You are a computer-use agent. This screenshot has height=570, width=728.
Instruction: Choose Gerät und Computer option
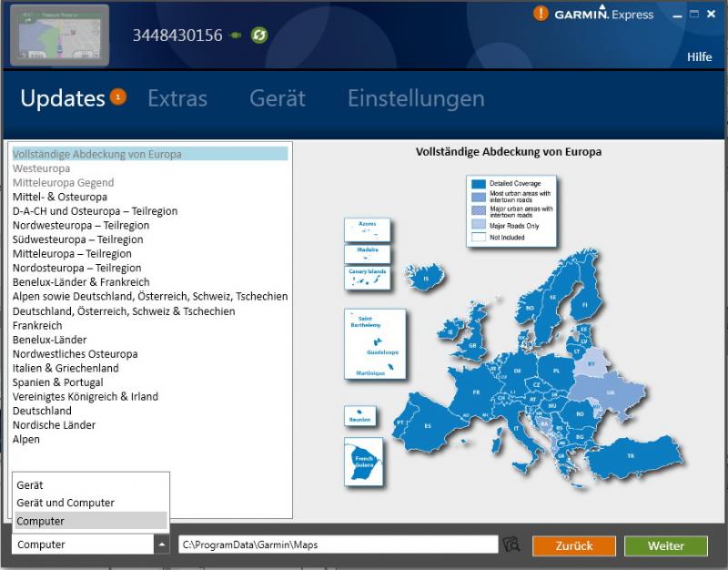pyautogui.click(x=90, y=503)
